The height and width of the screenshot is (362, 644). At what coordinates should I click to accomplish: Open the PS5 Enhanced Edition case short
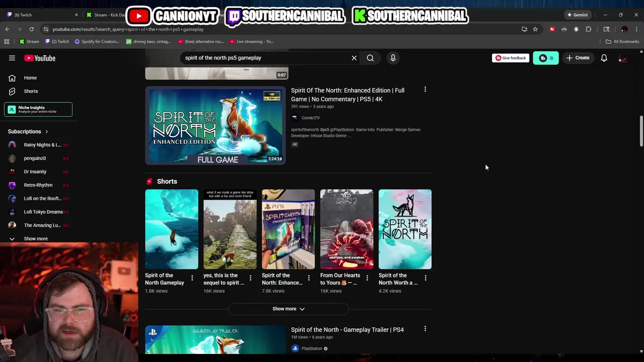click(288, 229)
